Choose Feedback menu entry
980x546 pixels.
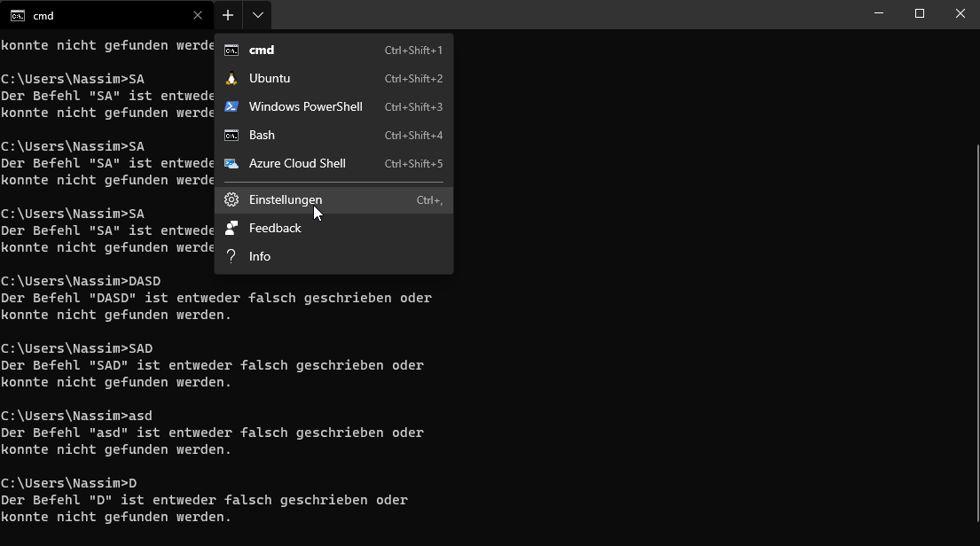coord(333,228)
